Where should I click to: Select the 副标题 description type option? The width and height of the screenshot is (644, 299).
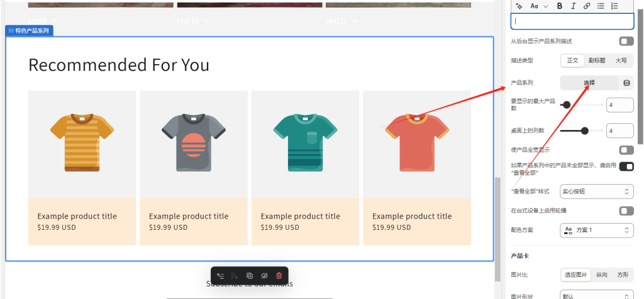(597, 61)
